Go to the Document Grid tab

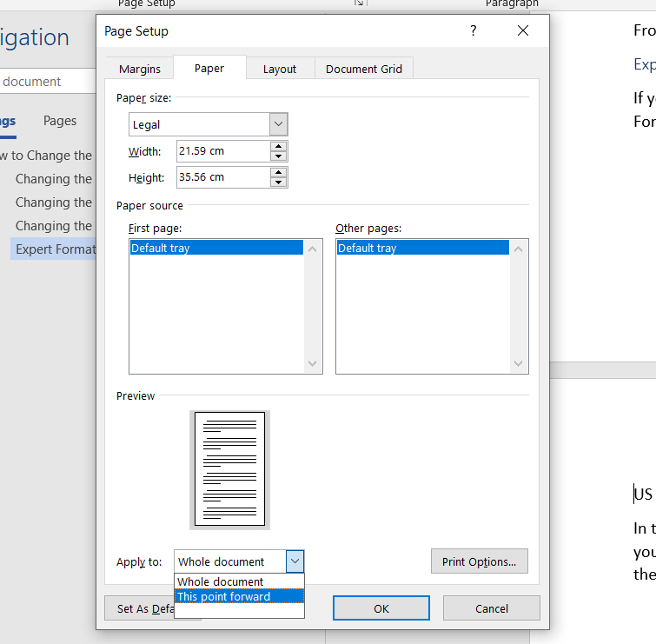(x=364, y=70)
